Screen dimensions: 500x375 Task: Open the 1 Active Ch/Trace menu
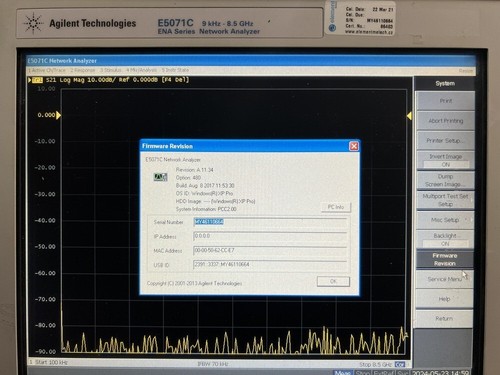[47, 70]
